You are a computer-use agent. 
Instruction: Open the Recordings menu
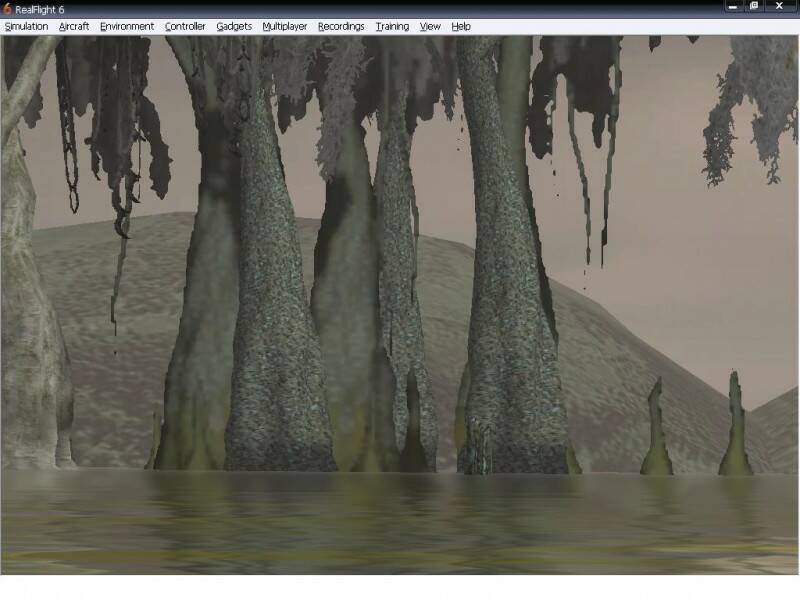coord(341,26)
